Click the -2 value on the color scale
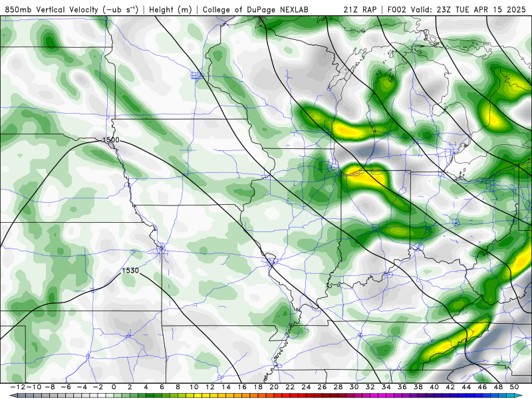Screen dimensions: 532x399 (x=98, y=387)
